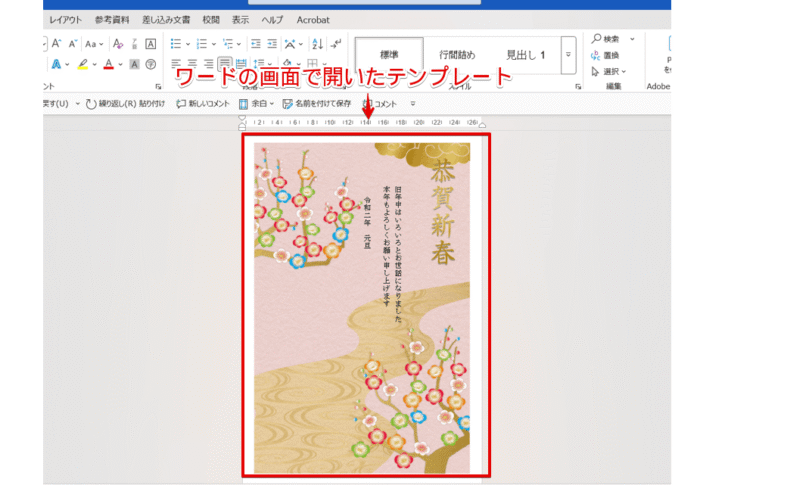Click the 恭賀新春 New Year postcard page
The width and height of the screenshot is (812, 485).
tap(362, 308)
